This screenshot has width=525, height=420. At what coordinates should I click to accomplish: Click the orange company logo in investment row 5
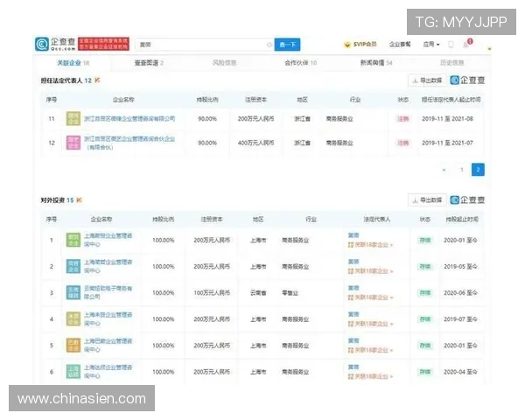click(73, 346)
